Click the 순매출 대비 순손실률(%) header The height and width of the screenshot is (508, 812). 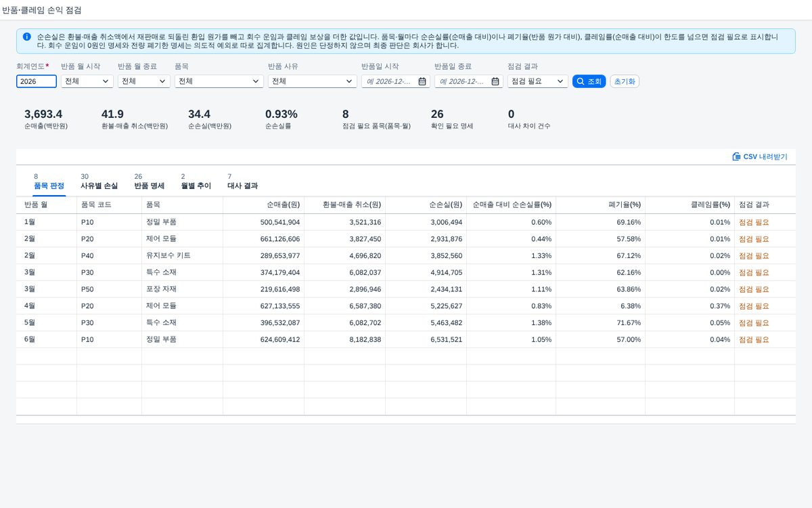tap(512, 205)
